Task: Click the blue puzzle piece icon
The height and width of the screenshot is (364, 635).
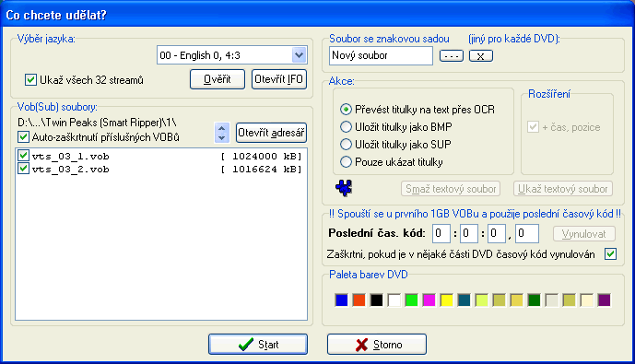Action: point(344,188)
